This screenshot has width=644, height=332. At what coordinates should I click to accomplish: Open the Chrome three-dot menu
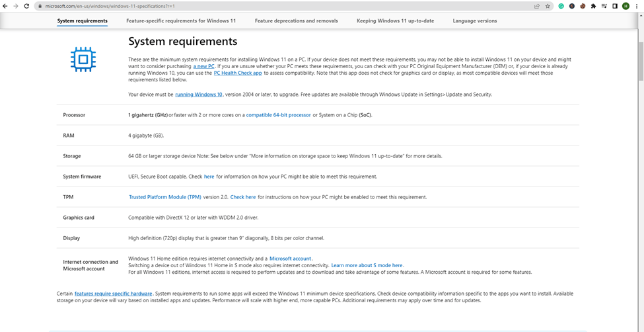tap(637, 6)
